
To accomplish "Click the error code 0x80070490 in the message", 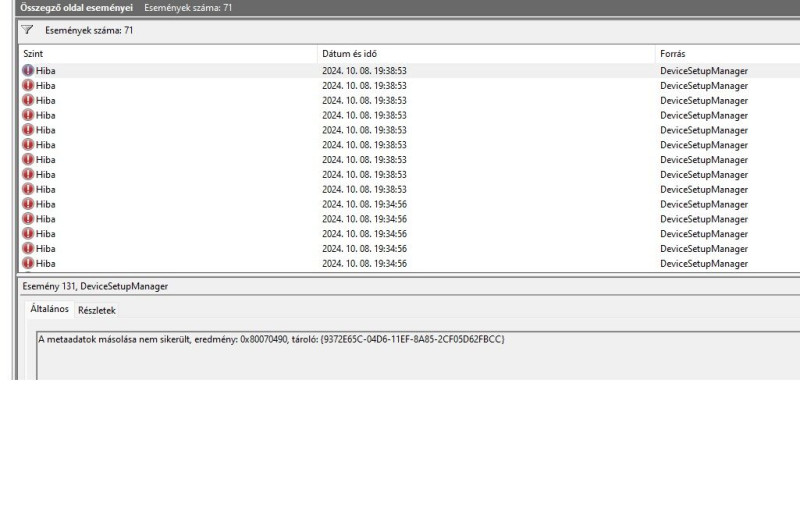I will point(264,339).
